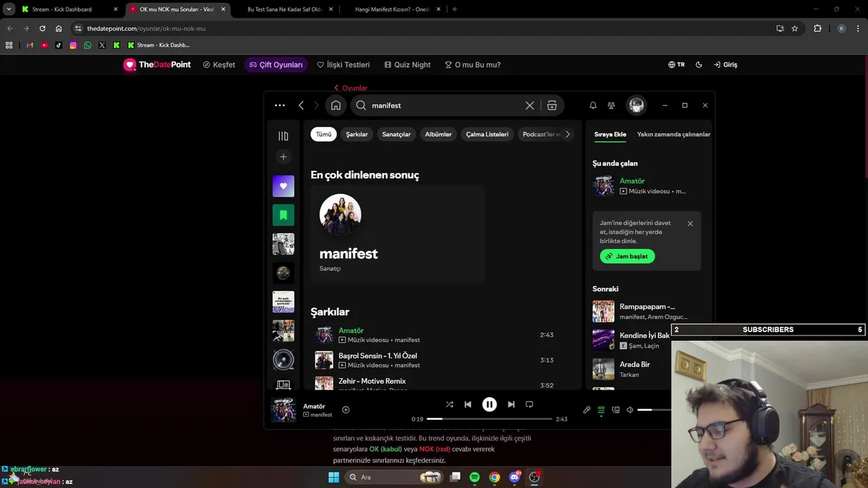Viewport: 868px width, 488px height.
Task: Open lyrics microphone icon in player bar
Action: [587, 410]
